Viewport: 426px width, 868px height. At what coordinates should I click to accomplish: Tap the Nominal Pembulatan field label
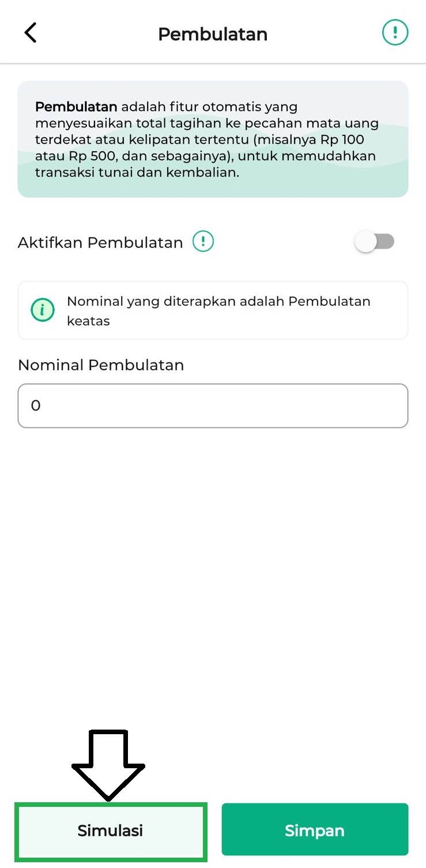coord(101,365)
